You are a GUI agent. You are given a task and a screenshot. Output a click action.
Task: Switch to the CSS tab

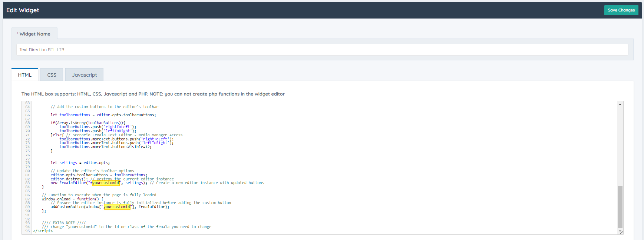point(52,75)
